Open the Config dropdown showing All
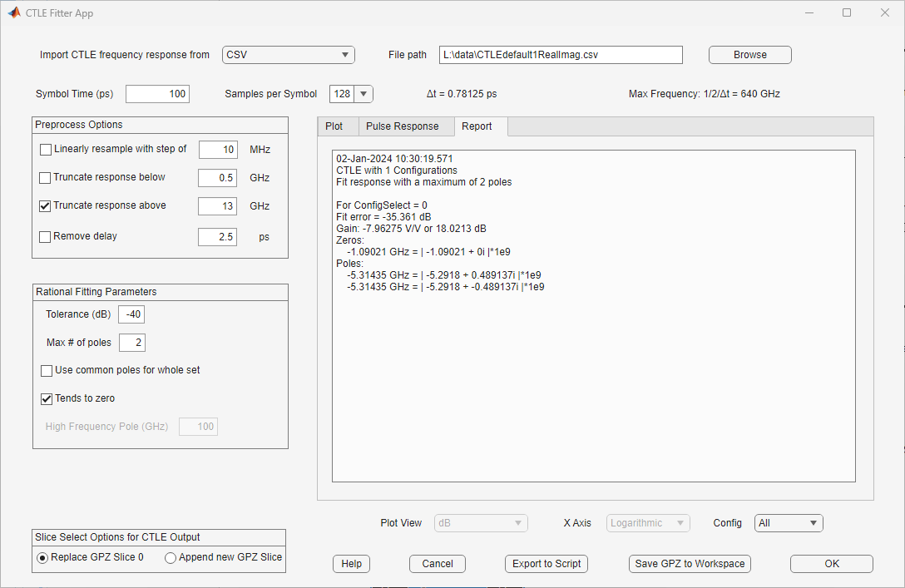Screen dimensions: 905x588 coord(788,523)
